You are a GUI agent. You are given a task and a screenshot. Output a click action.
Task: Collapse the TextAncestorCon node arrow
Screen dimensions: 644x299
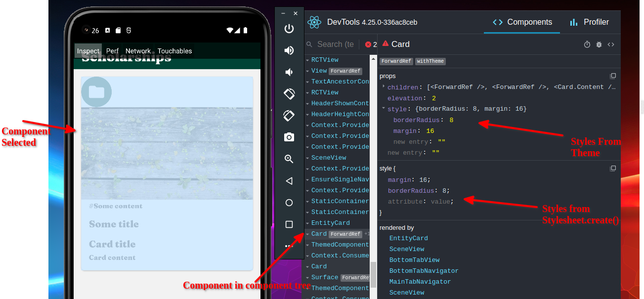307,82
